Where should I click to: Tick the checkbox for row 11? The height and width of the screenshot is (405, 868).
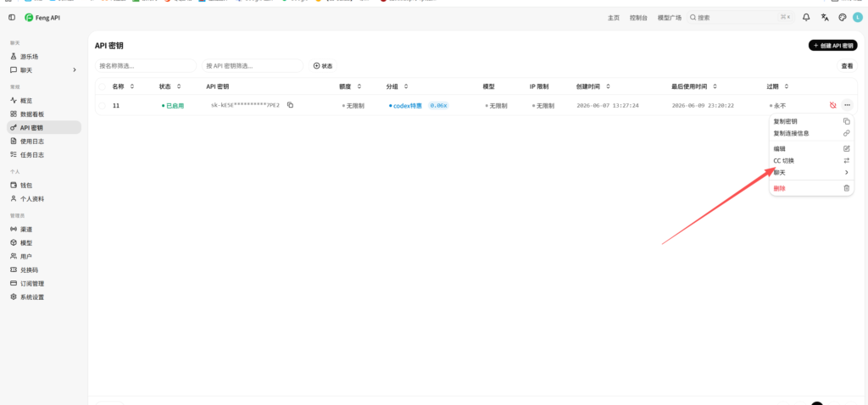tap(102, 105)
